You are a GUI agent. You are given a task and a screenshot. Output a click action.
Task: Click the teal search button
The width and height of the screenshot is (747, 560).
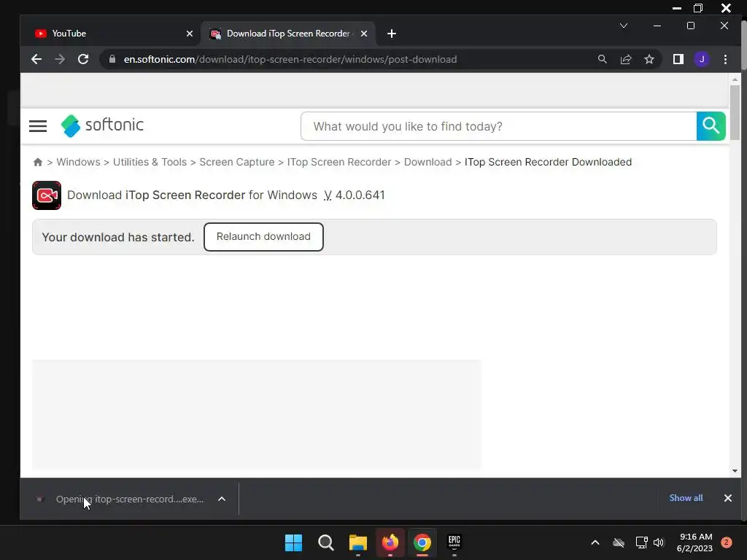click(711, 126)
